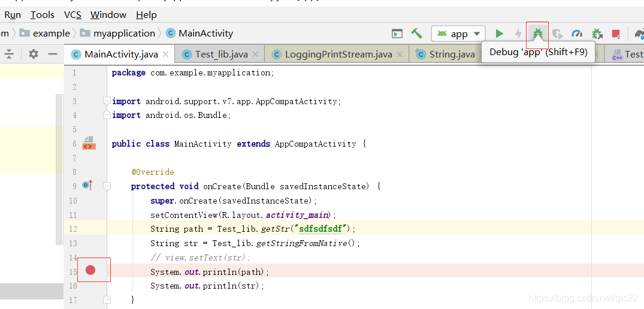Click the "sdfsdfsdf" string literal
The height and width of the screenshot is (309, 644).
click(321, 229)
